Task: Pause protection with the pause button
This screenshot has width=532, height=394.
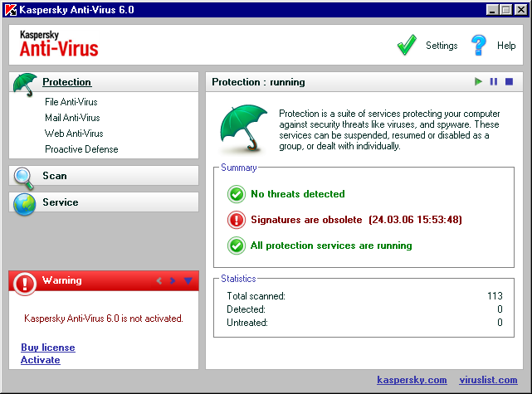Action: [494, 82]
